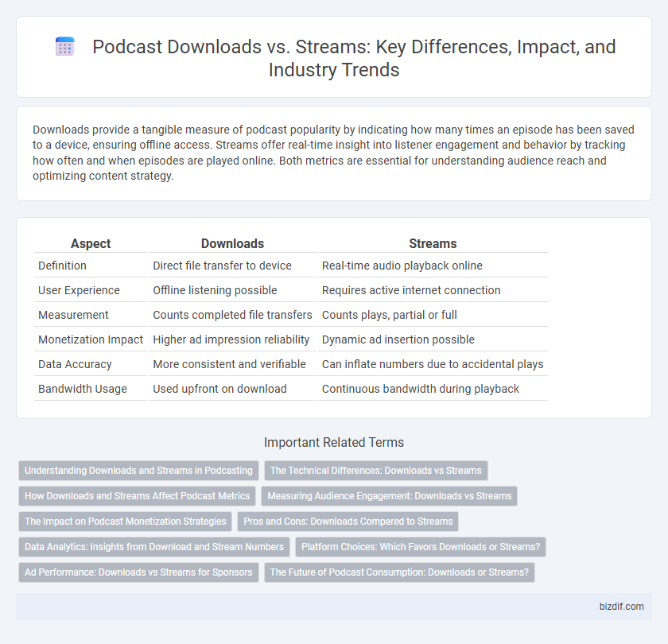
Task: Click the cell Offline listening possible
Action: tap(232, 290)
